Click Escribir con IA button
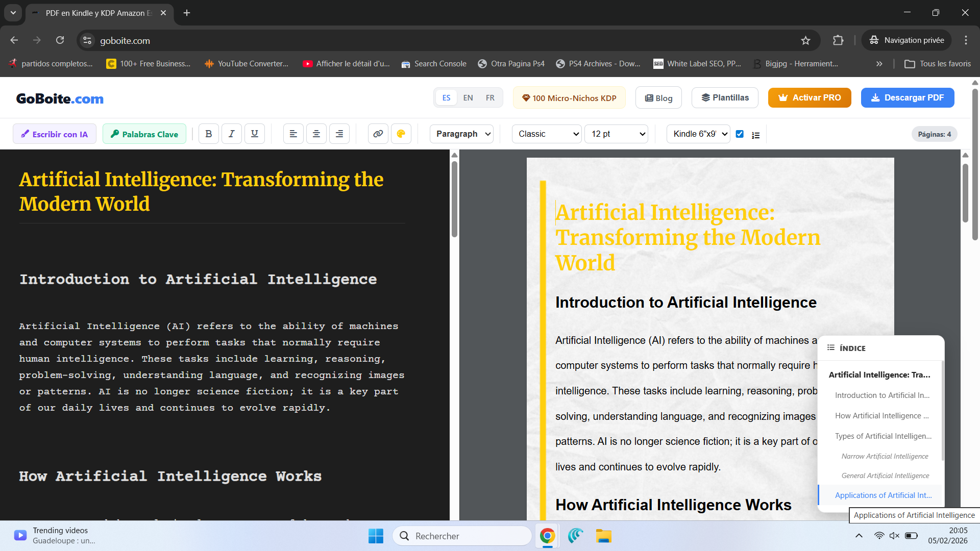The height and width of the screenshot is (551, 980). (x=54, y=134)
